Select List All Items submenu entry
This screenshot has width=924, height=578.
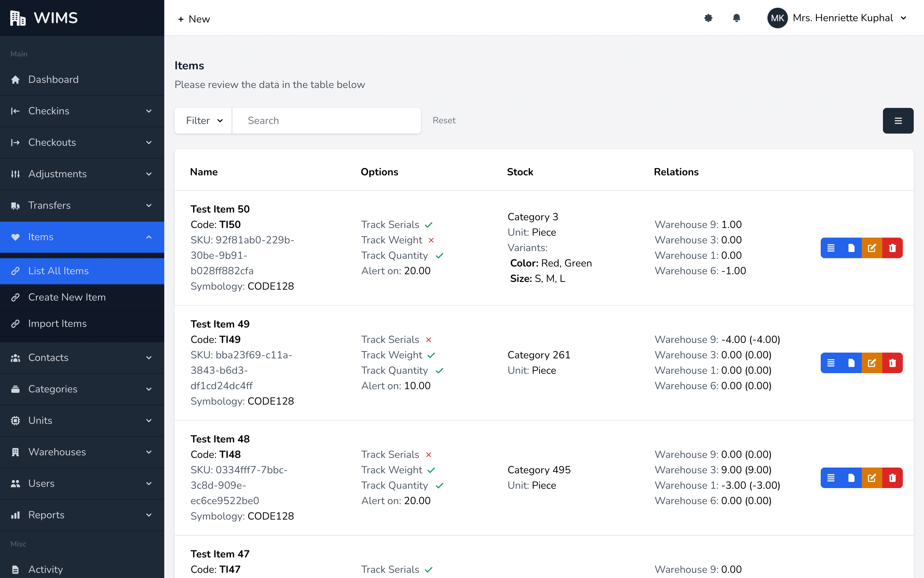point(82,271)
